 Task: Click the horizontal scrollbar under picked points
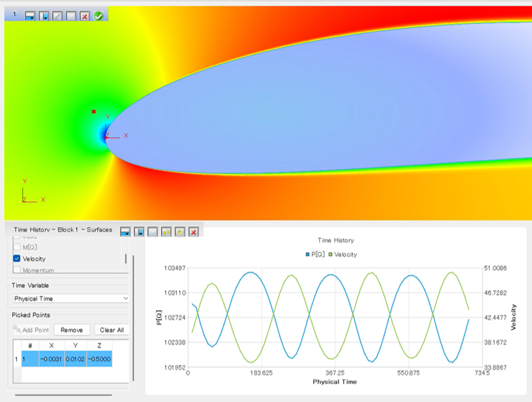click(x=64, y=395)
